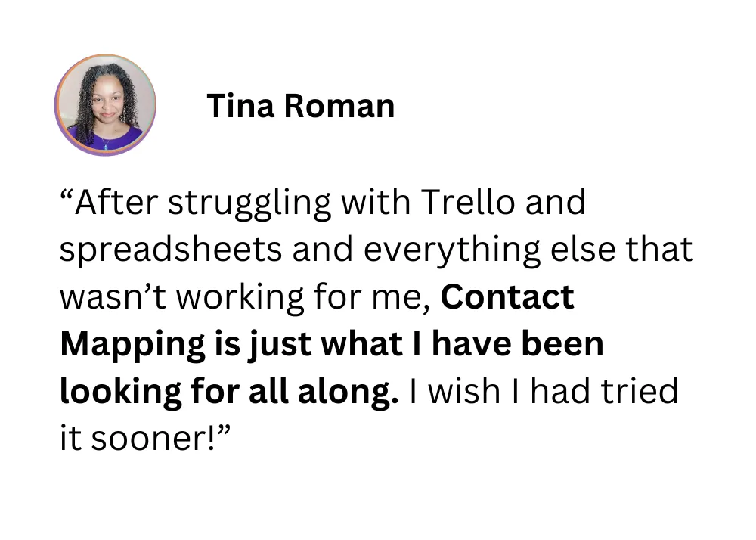756x540 pixels.
Task: Click the bold phrase looking for all along
Action: [229, 392]
